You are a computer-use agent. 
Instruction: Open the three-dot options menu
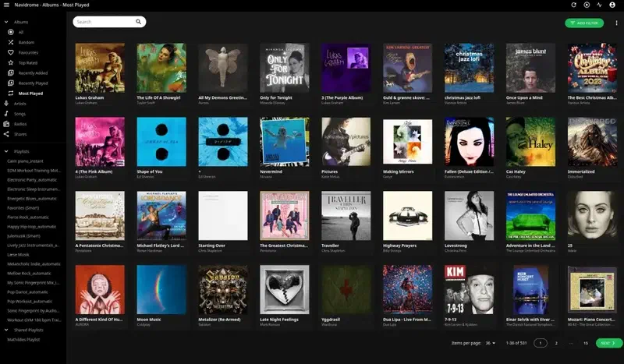616,23
